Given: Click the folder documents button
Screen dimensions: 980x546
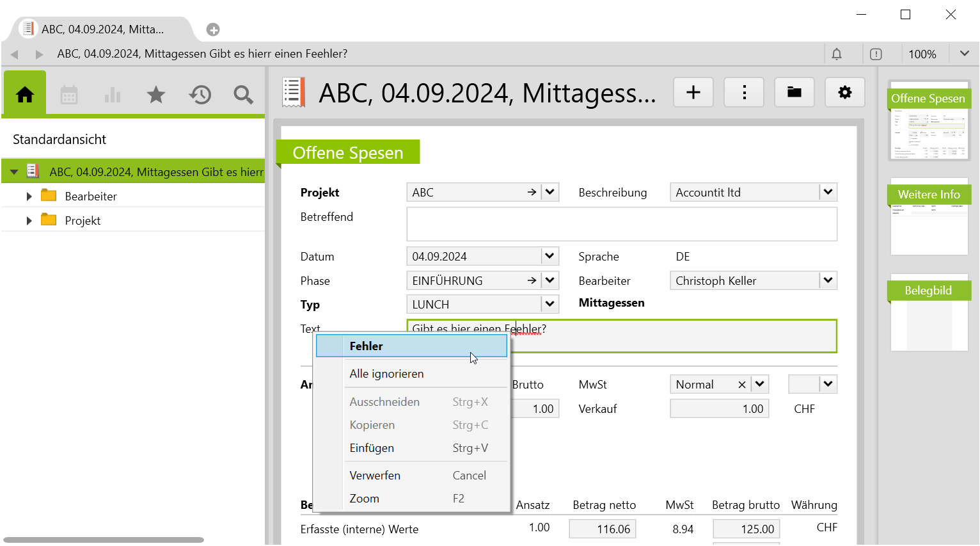Looking at the screenshot, I should pyautogui.click(x=794, y=93).
